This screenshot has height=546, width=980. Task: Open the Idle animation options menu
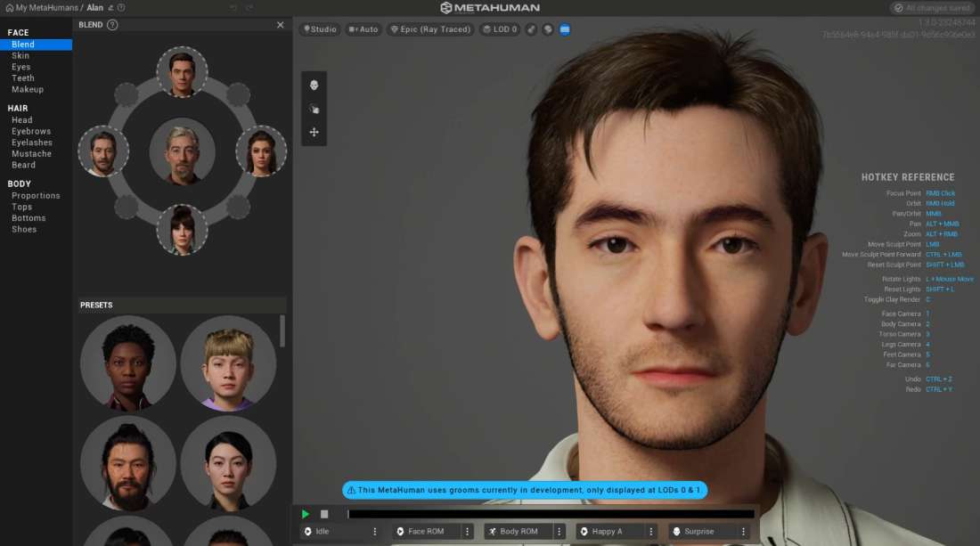pos(375,532)
